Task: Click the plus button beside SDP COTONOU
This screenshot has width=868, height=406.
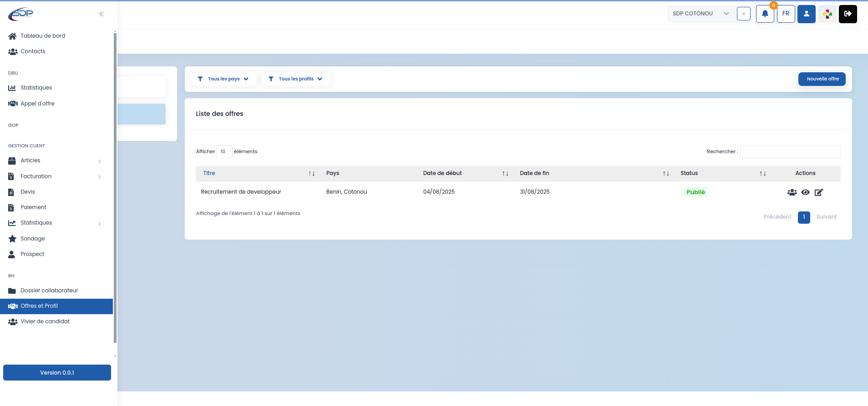Action: [x=743, y=14]
